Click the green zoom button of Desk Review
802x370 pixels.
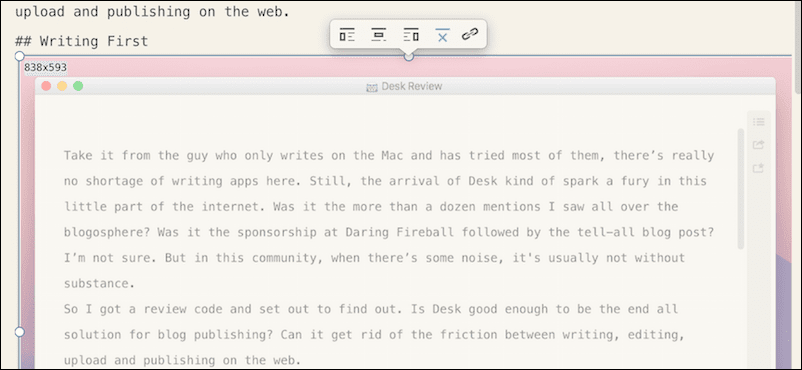[78, 86]
